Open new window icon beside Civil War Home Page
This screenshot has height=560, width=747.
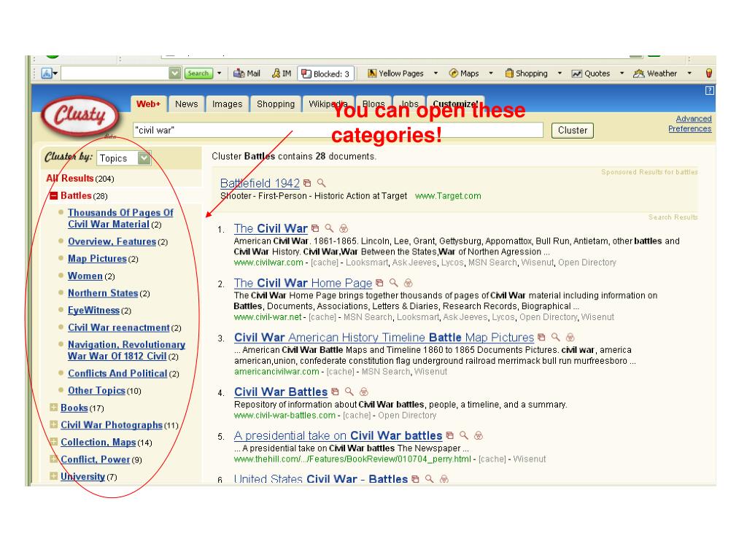pos(379,283)
